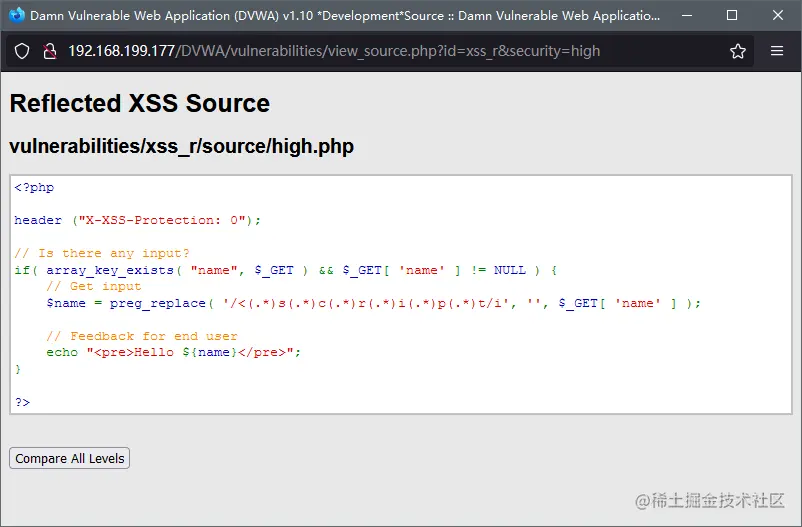Click the insecure connection padlock icon
This screenshot has width=802, height=527.
tap(50, 51)
